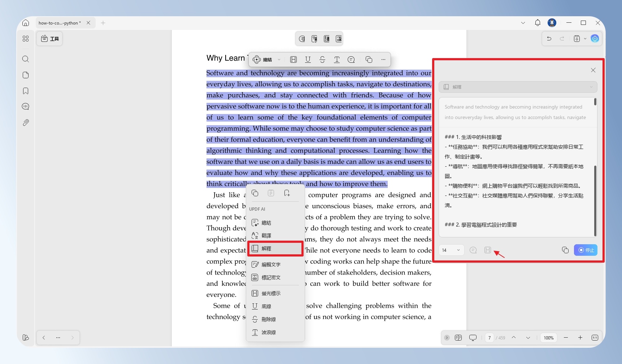Open the 工具 tools button
622x364 pixels.
tap(50, 39)
